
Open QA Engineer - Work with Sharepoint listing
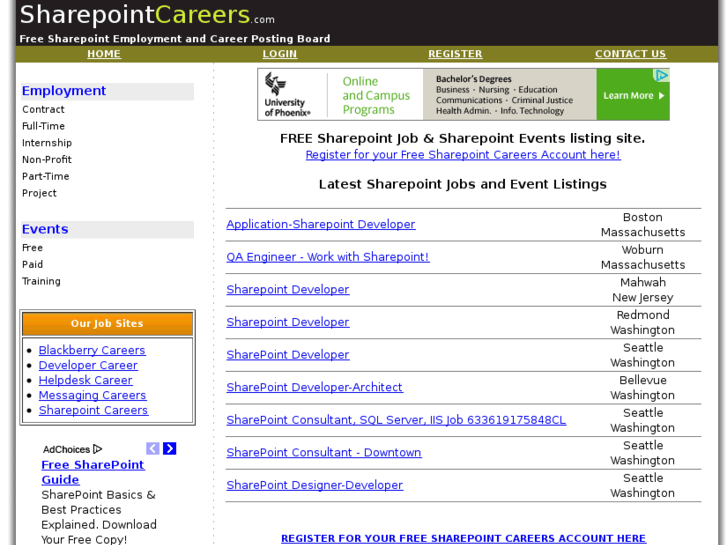click(328, 257)
